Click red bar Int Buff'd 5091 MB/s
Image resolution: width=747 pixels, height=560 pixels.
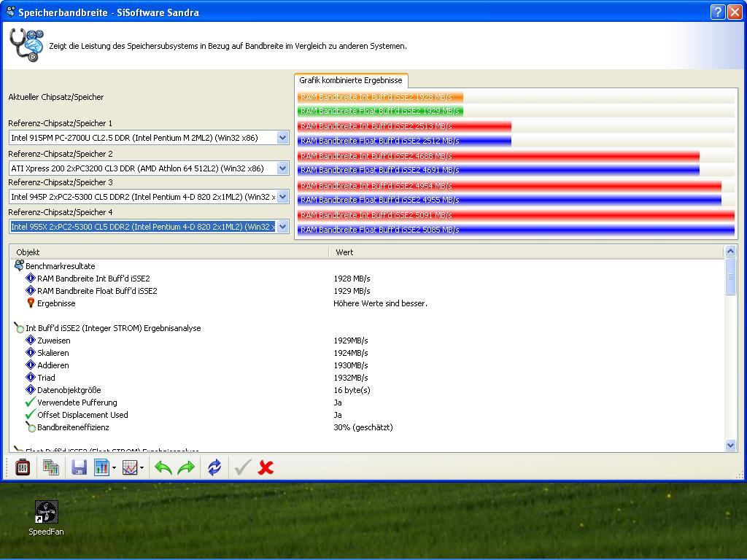click(x=516, y=215)
